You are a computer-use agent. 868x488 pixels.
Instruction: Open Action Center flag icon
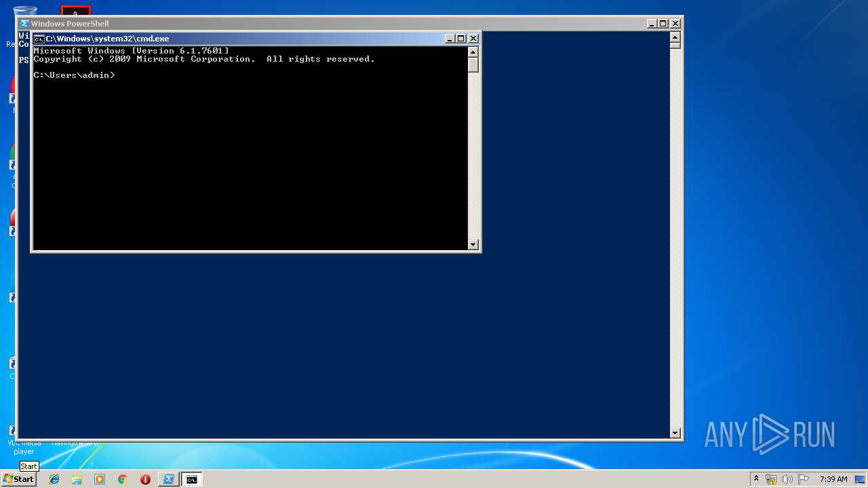click(804, 479)
